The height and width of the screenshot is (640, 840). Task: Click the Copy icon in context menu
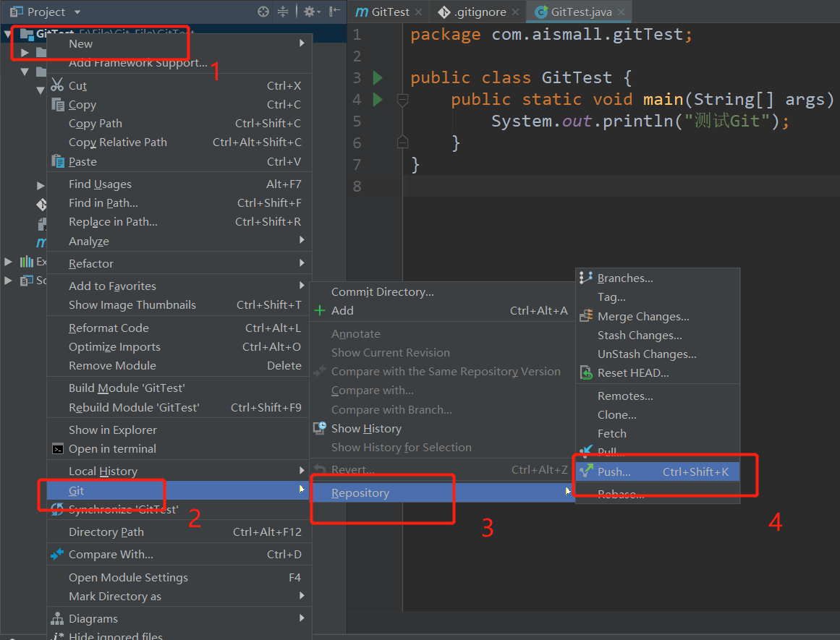click(x=58, y=104)
